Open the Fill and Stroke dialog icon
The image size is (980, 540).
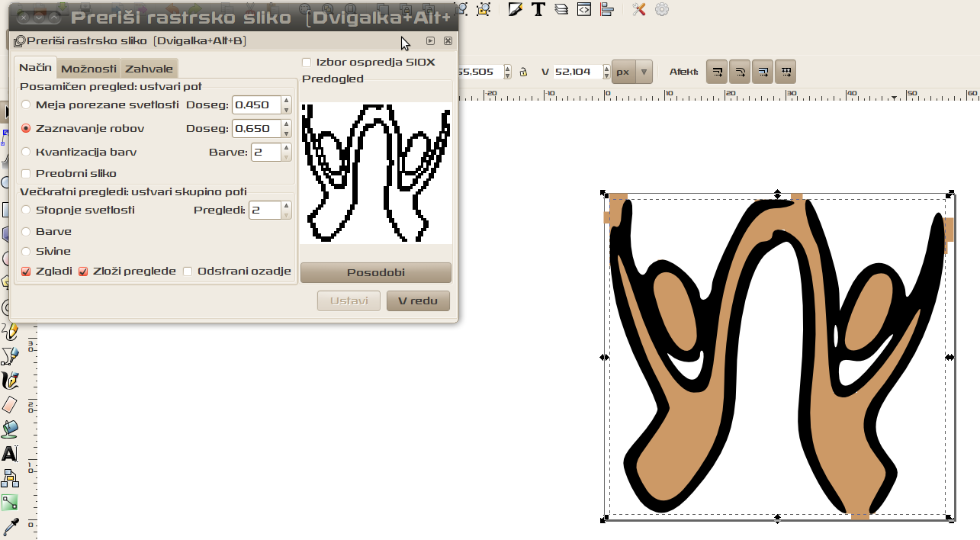coord(516,9)
